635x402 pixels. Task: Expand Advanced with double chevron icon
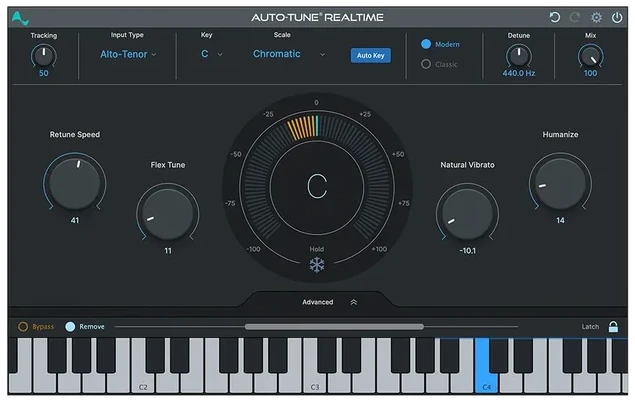pyautogui.click(x=354, y=302)
